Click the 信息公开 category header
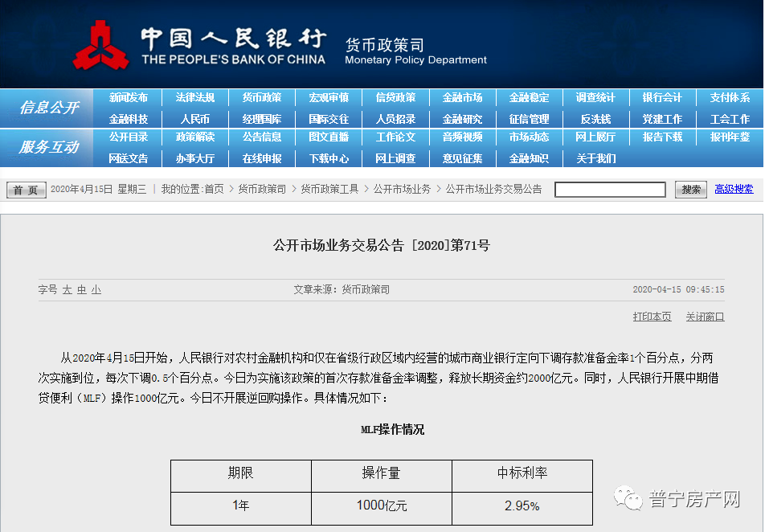This screenshot has width=765, height=532. [x=49, y=108]
